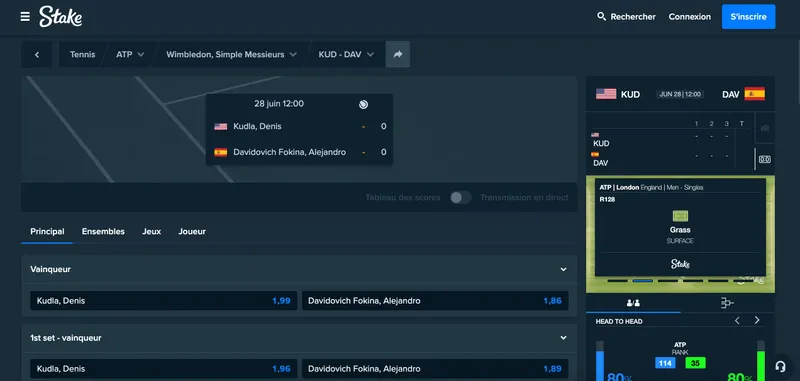Click the clock icon in match card
The image size is (800, 381).
click(x=363, y=104)
